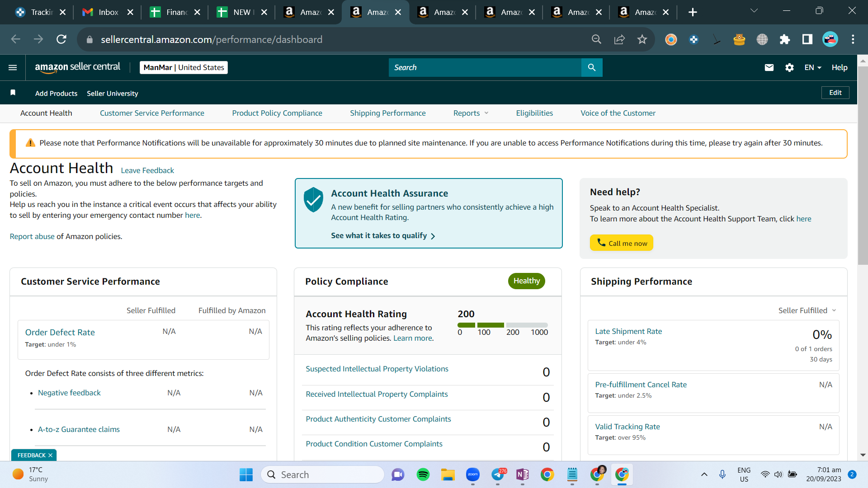Open the Customer Service Performance tab
The height and width of the screenshot is (488, 868).
pyautogui.click(x=152, y=113)
